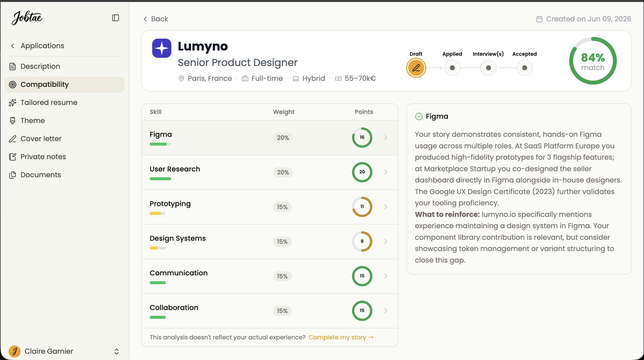Select the Design Systems skill name
The width and height of the screenshot is (644, 360).
coord(178,238)
